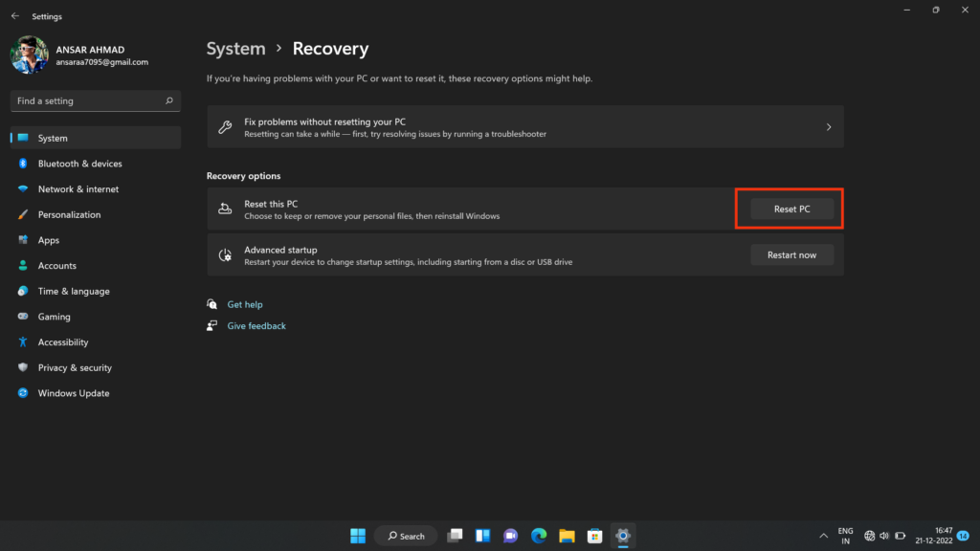The width and height of the screenshot is (980, 551).
Task: Open the Windows Start button
Action: coord(358,536)
